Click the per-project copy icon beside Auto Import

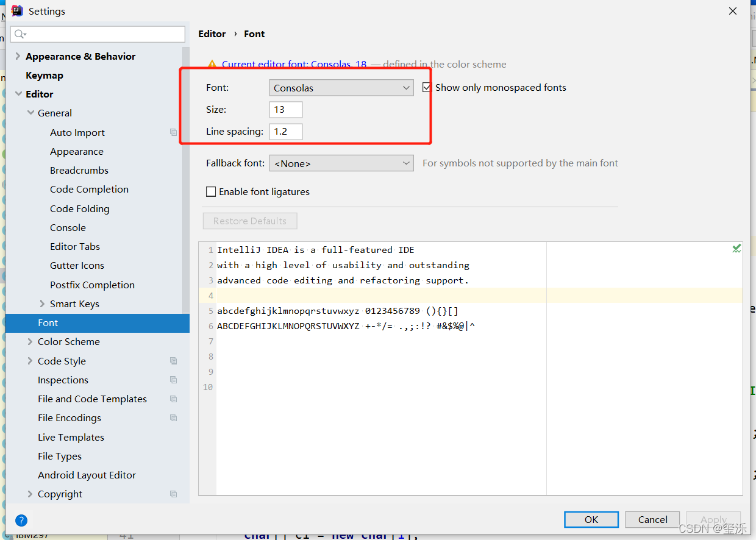tap(173, 132)
